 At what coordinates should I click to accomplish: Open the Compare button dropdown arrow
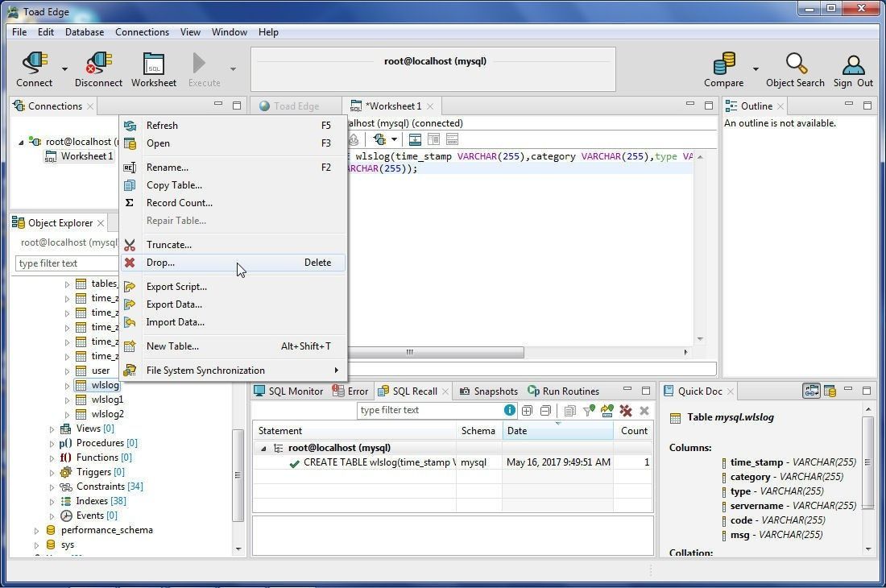click(x=756, y=69)
